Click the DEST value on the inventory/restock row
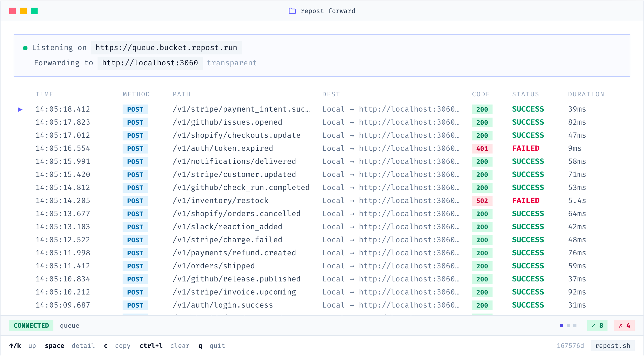 tap(391, 201)
